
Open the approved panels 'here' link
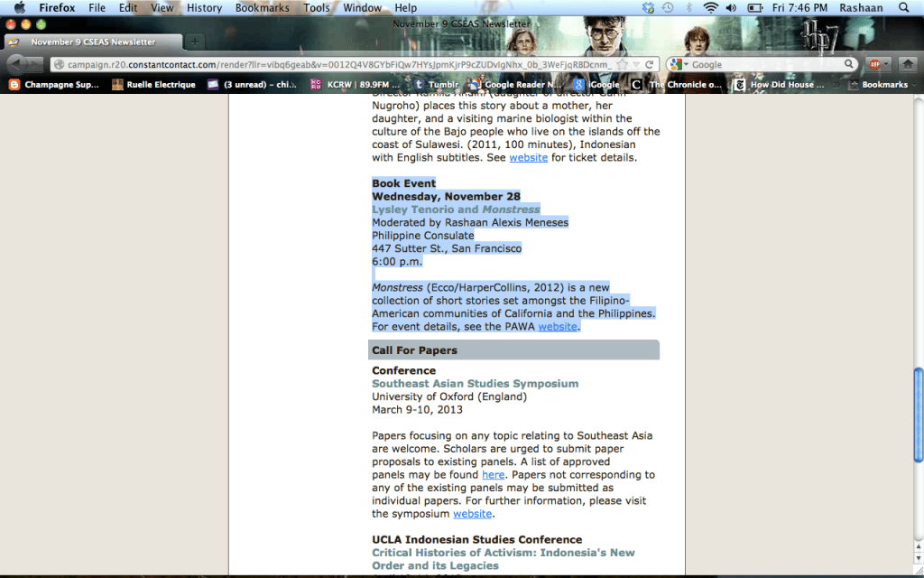click(x=493, y=475)
